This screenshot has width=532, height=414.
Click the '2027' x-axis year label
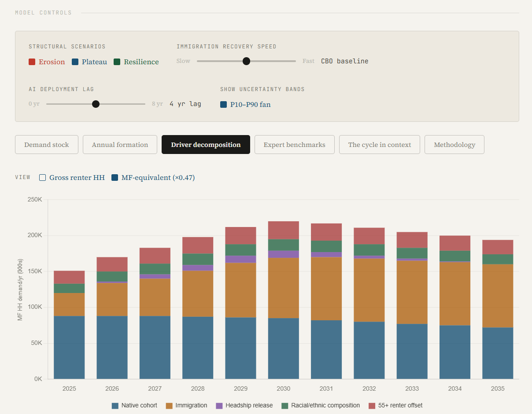click(155, 389)
